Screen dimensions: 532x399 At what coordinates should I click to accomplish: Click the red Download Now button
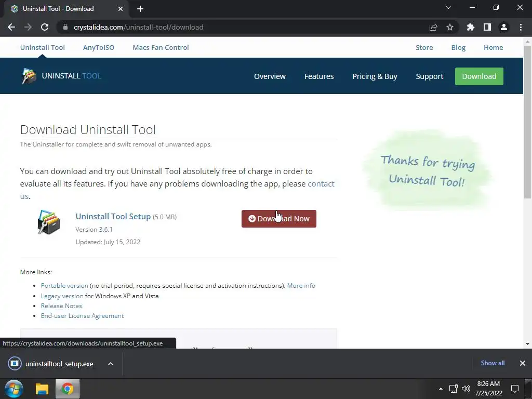click(279, 219)
